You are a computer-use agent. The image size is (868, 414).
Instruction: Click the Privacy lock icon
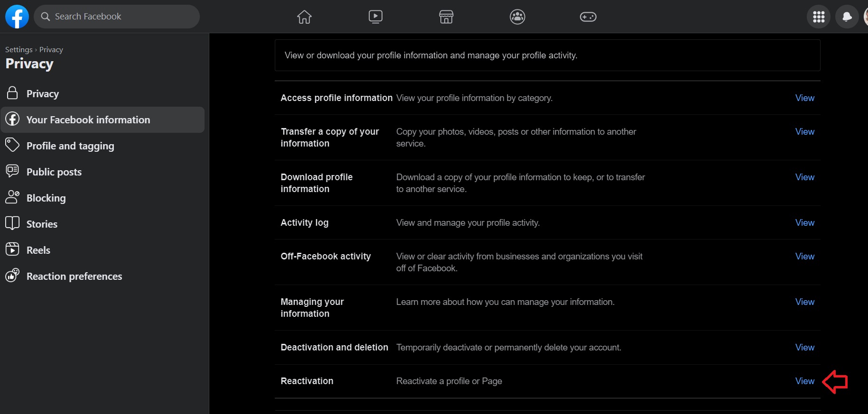tap(12, 92)
